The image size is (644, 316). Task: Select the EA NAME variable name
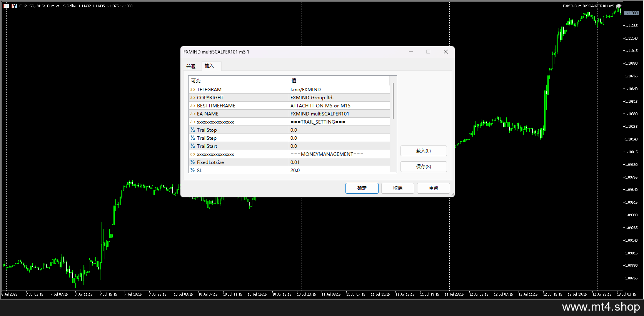tap(208, 114)
